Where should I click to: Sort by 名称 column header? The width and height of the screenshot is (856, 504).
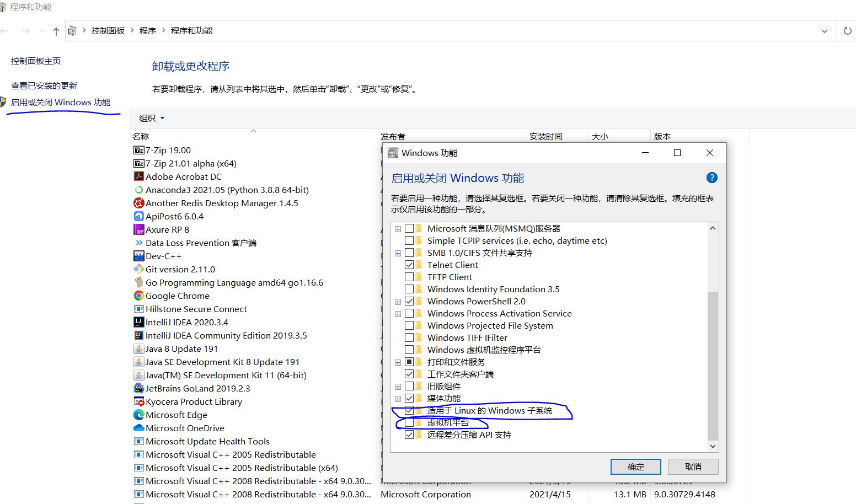point(253,136)
